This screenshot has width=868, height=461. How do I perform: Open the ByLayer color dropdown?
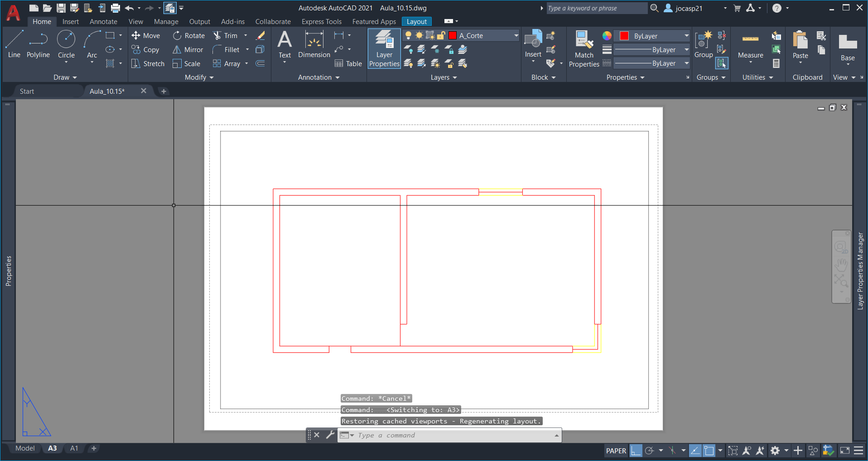click(x=686, y=36)
